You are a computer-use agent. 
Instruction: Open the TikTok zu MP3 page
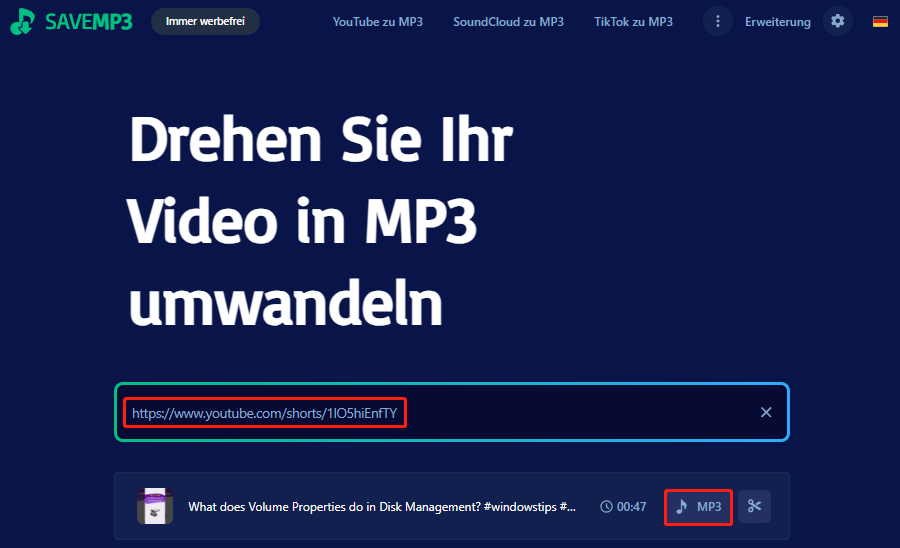633,22
